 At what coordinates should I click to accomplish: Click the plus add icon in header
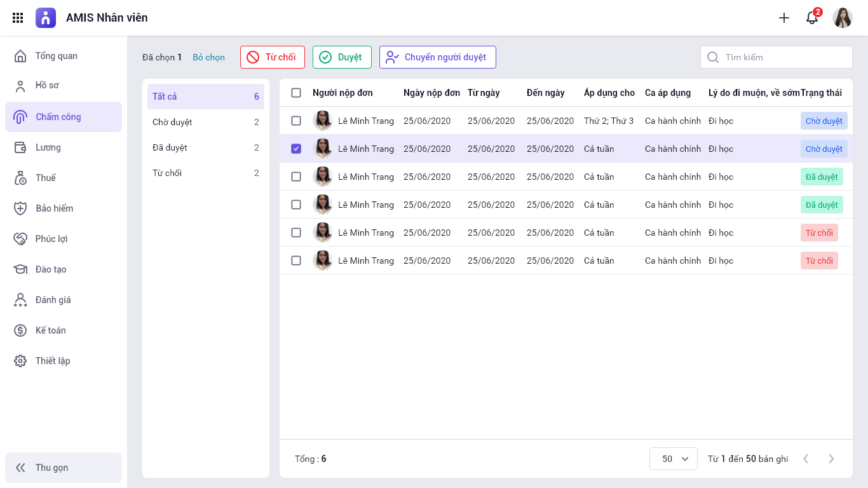(784, 18)
